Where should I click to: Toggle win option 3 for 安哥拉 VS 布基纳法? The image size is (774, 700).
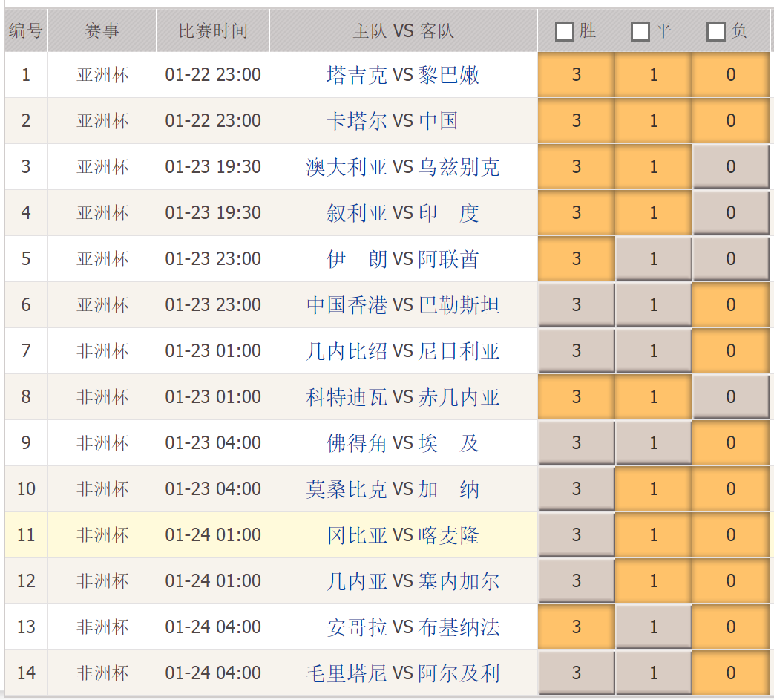pos(577,627)
